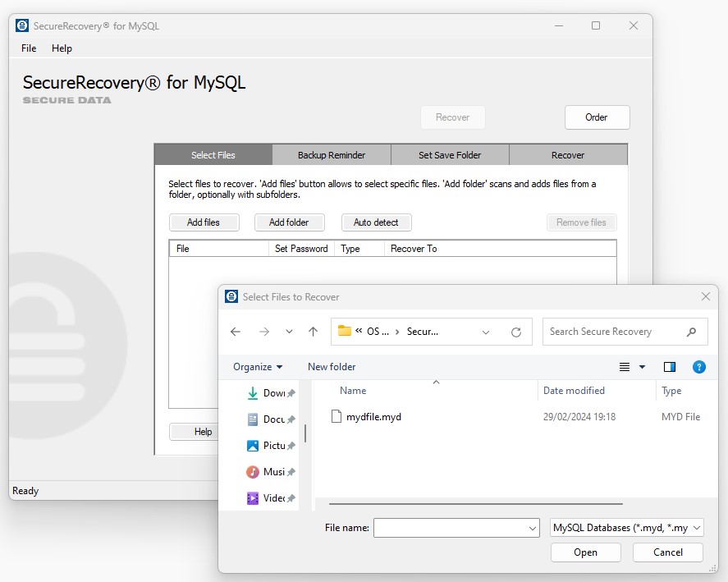The width and height of the screenshot is (728, 582).
Task: Expand the Organize menu
Action: (257, 367)
